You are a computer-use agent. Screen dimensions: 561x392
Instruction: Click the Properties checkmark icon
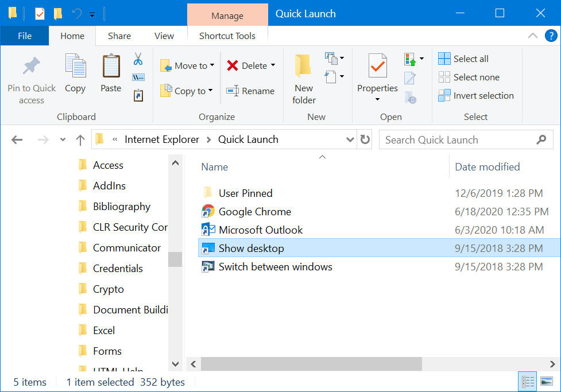(377, 68)
